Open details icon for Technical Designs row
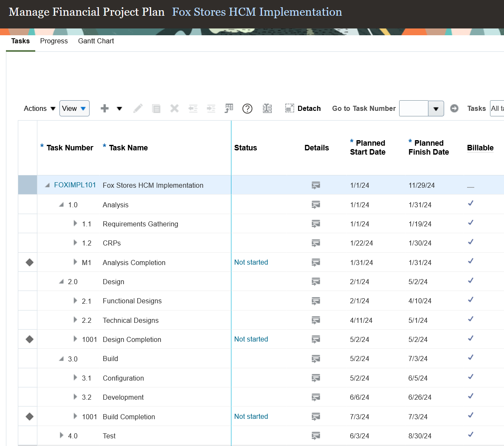 315,320
